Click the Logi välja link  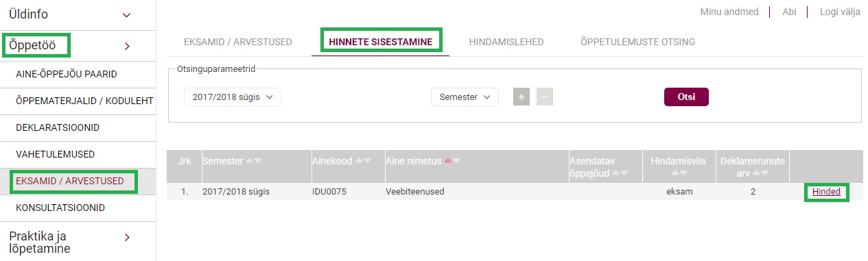pos(839,12)
